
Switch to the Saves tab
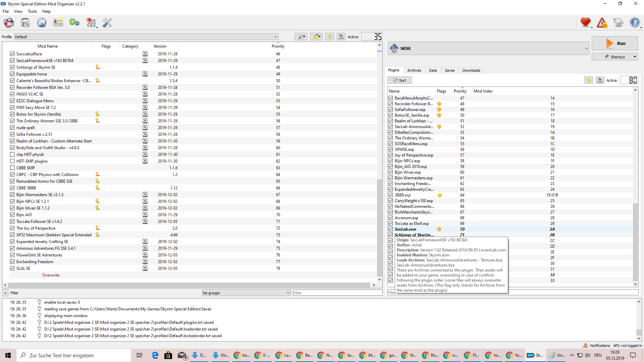click(449, 70)
